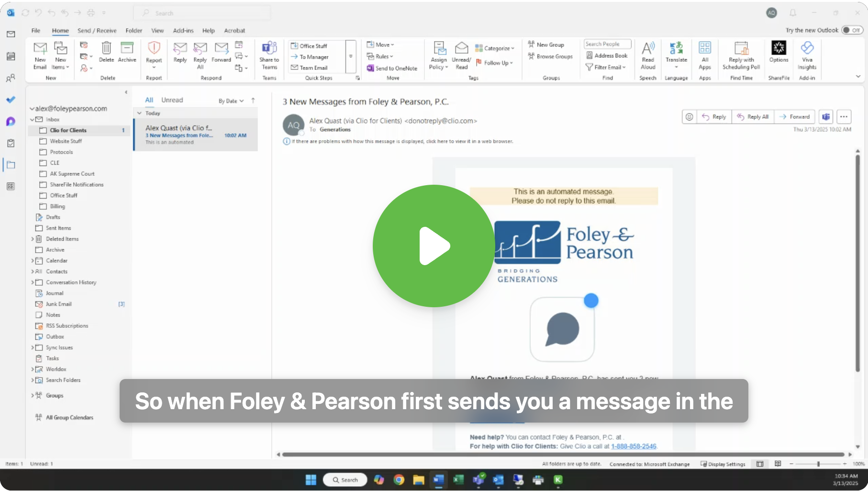
Task: Adjust the zoom slider in status bar
Action: tap(818, 464)
